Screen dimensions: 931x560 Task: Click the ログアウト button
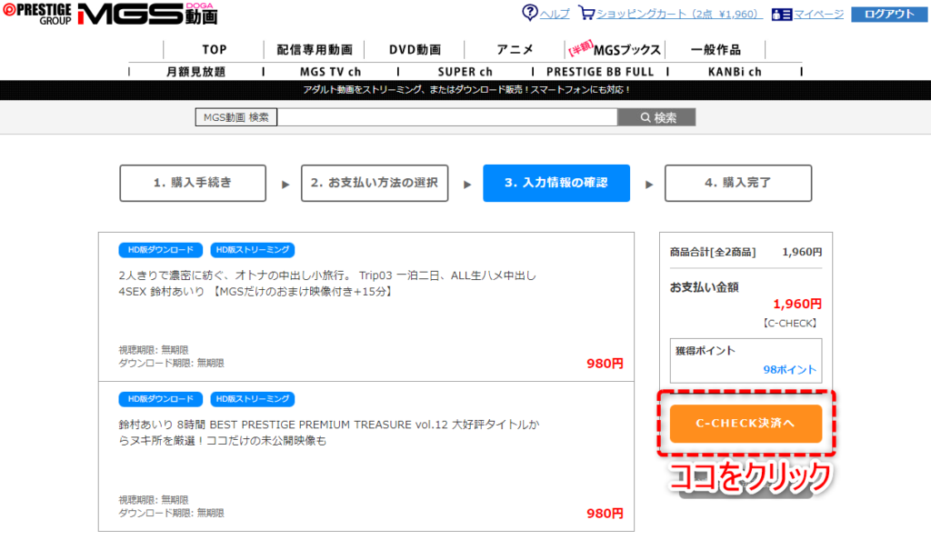click(889, 14)
